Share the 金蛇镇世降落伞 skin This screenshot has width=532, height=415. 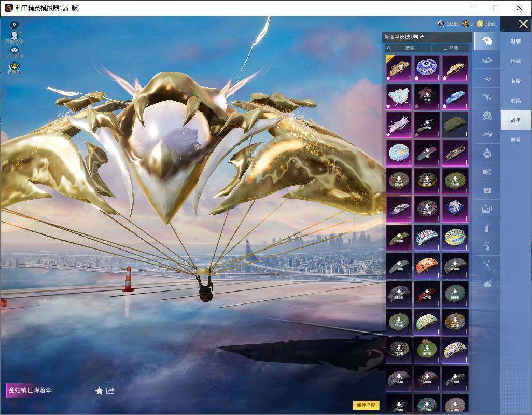pos(110,391)
